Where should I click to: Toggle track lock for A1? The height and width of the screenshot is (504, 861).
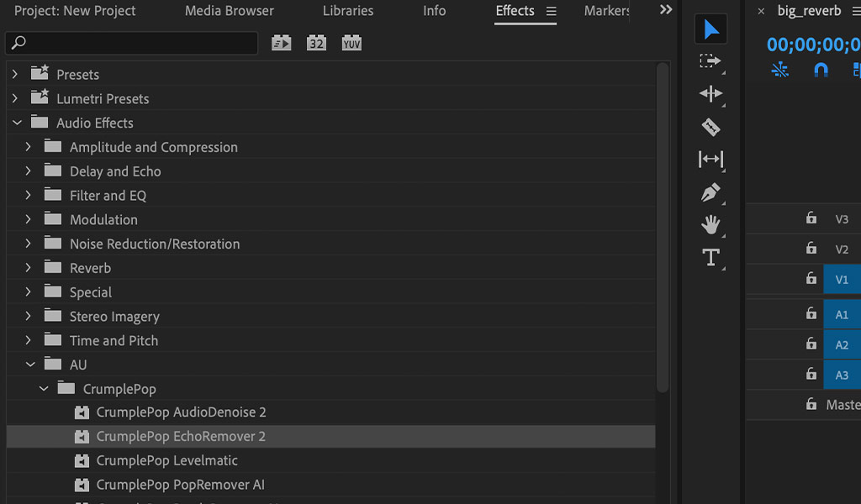(x=811, y=313)
